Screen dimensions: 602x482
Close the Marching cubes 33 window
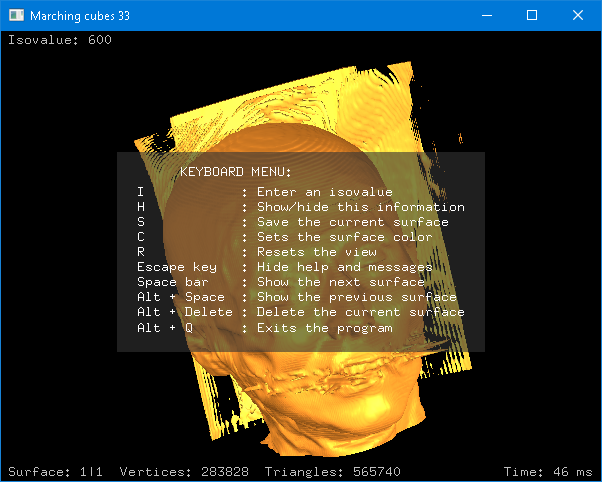point(578,16)
